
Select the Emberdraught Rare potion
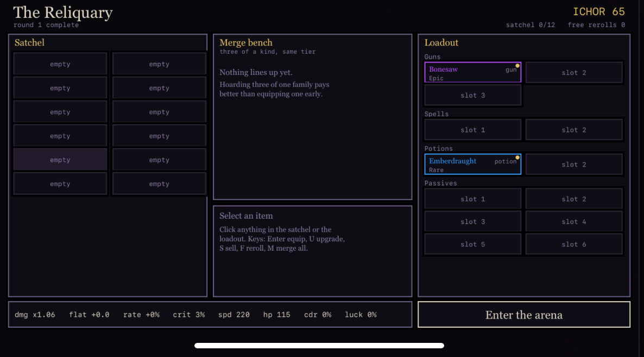tap(473, 164)
